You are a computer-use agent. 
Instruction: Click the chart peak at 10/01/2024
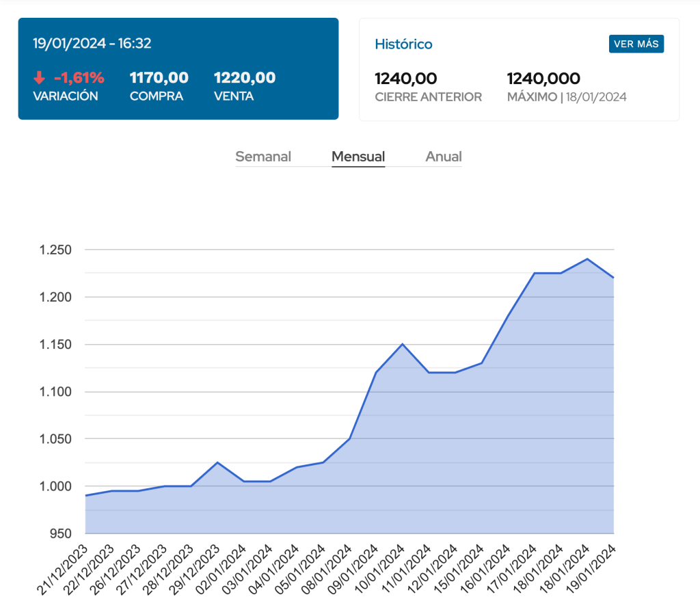tap(403, 344)
